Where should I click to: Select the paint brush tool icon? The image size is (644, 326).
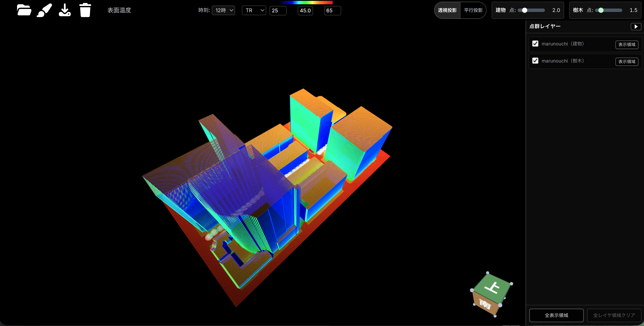pos(45,10)
